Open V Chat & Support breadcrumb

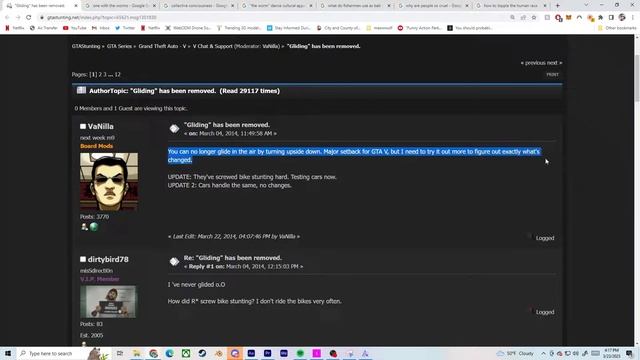tap(212, 47)
